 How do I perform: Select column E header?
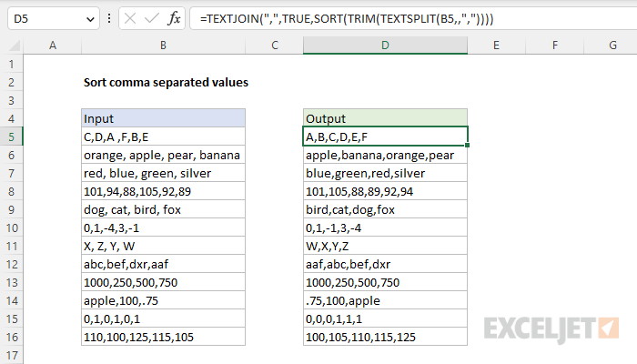click(x=496, y=45)
